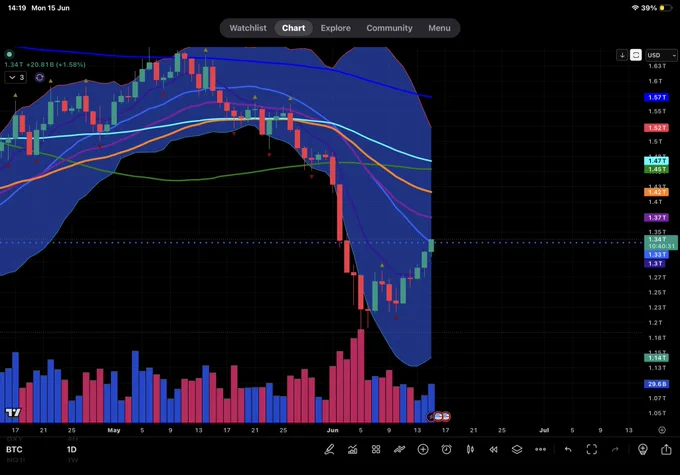
Task: Enter fullscreen chart mode
Action: point(592,449)
